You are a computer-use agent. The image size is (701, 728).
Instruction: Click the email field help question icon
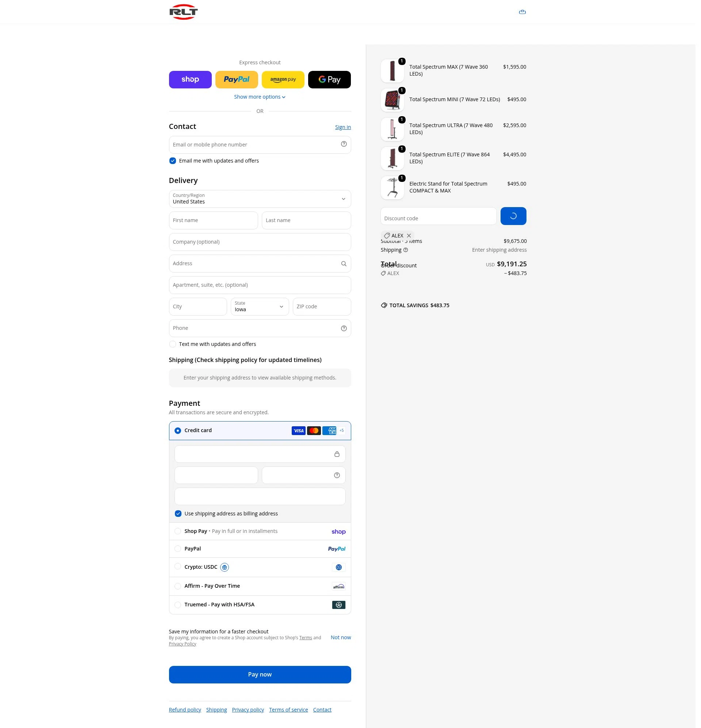click(x=344, y=144)
